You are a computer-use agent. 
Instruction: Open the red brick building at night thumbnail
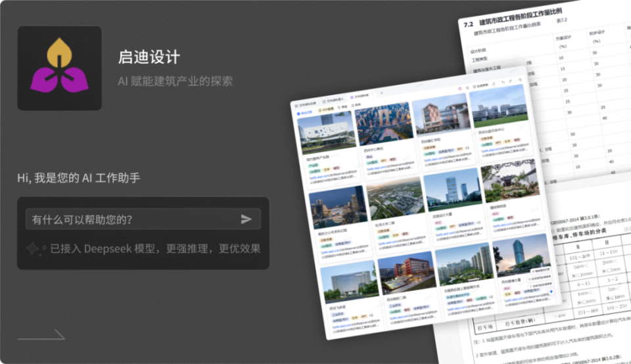click(407, 273)
